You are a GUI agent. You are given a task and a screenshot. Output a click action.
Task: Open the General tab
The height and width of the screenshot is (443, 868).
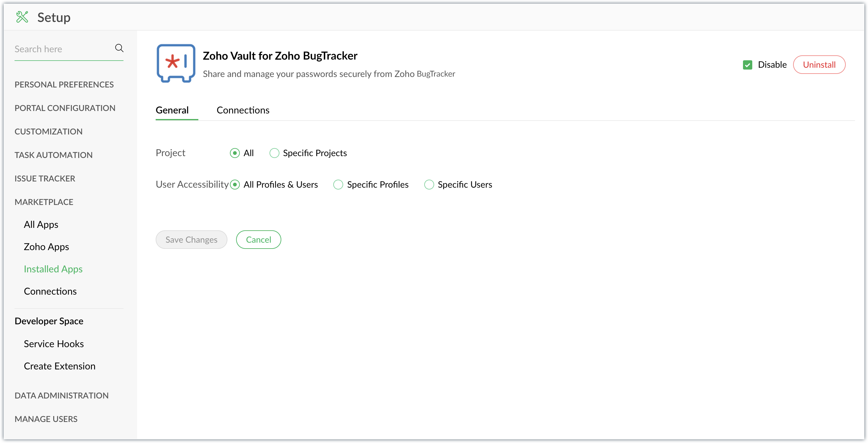172,110
